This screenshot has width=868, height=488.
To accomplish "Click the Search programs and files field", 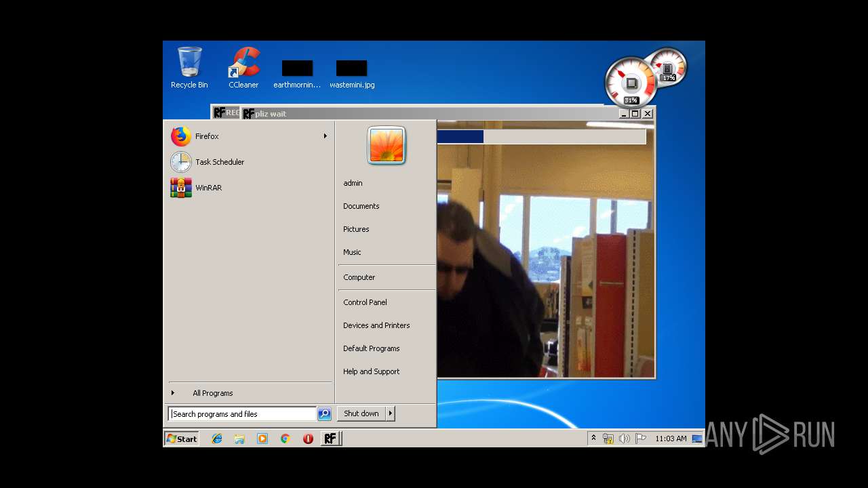I will (242, 414).
